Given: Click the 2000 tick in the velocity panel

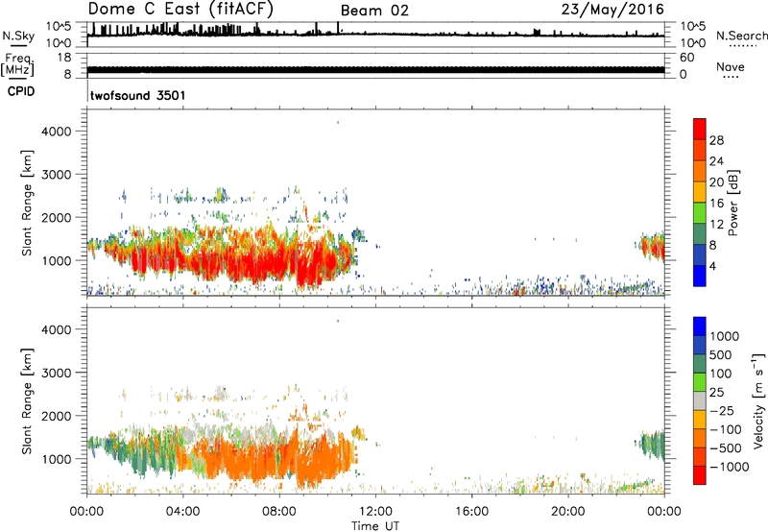Looking at the screenshot, I should [57, 416].
